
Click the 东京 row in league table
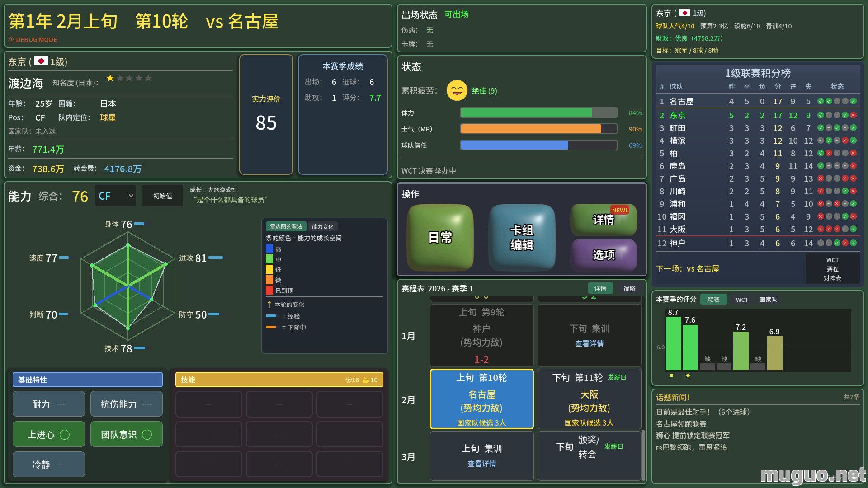758,115
